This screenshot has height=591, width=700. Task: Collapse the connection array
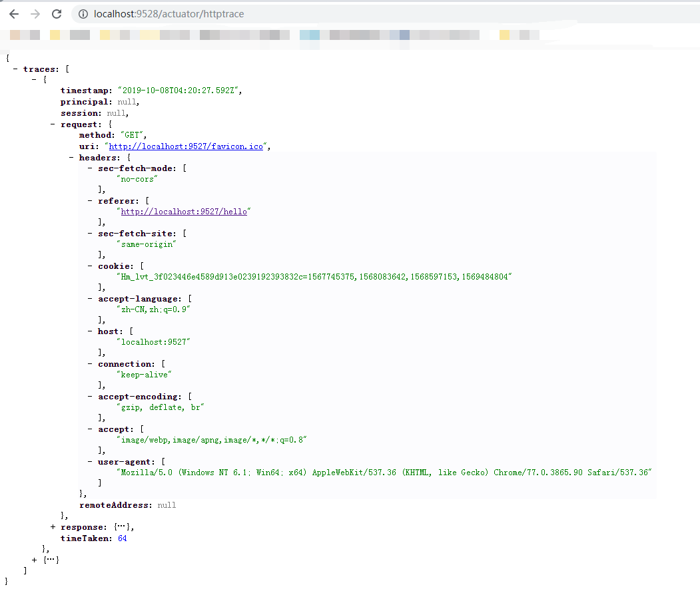coord(90,364)
